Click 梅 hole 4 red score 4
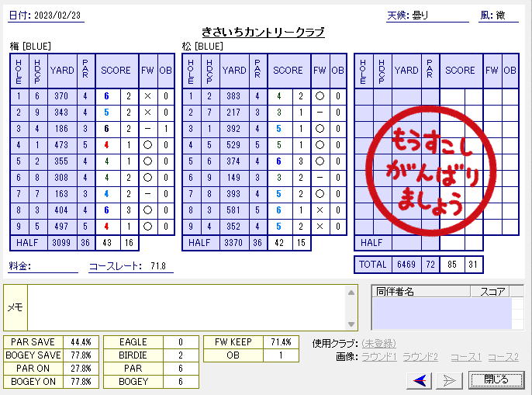Screen dimensions: 532x395 pyautogui.click(x=106, y=145)
